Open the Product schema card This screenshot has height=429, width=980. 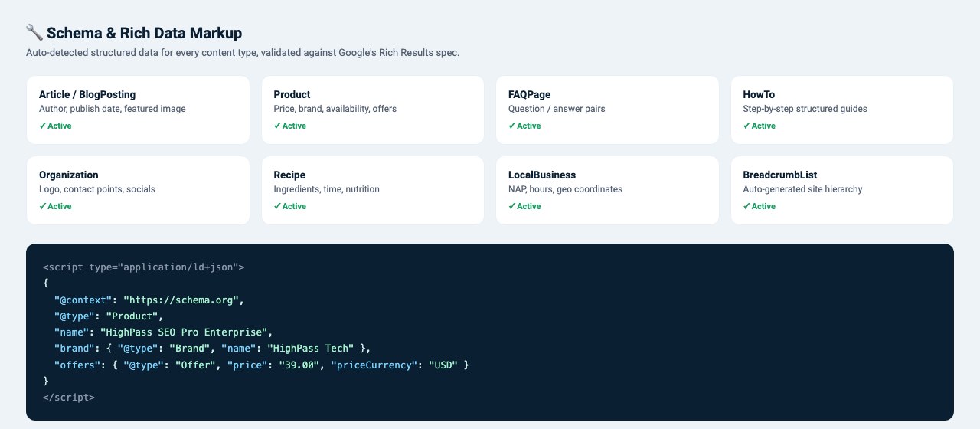[x=373, y=110]
